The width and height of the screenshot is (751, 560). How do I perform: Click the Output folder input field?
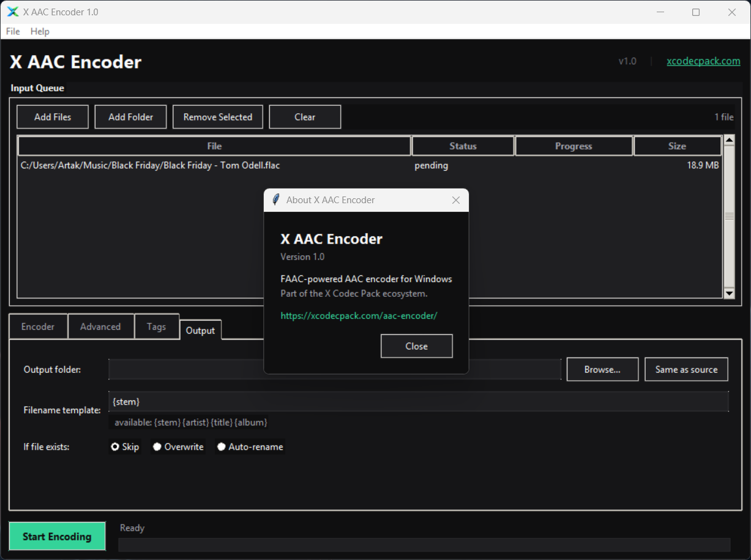point(335,369)
